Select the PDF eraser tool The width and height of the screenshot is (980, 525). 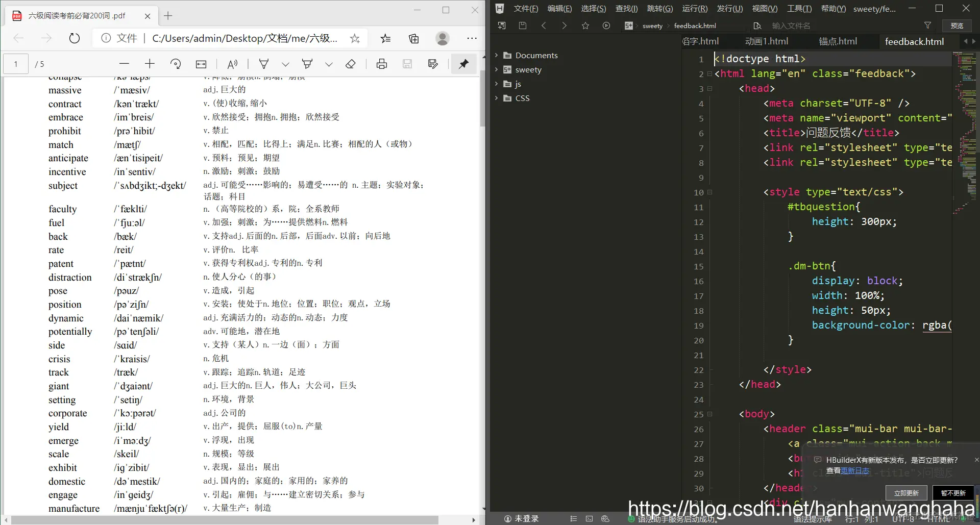(x=351, y=64)
